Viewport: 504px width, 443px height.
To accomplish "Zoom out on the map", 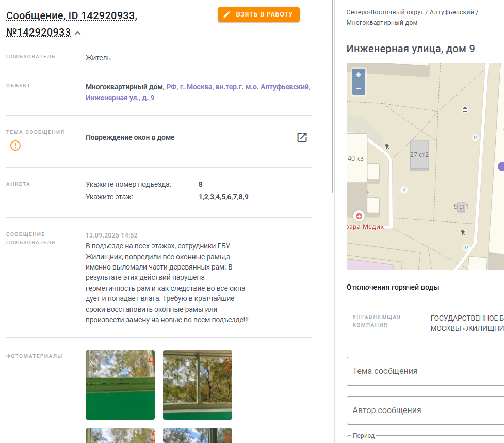I will 359,88.
